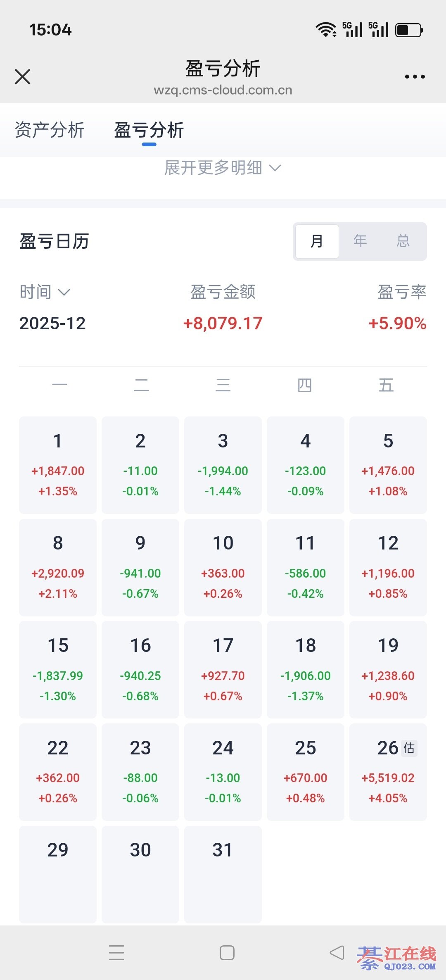Tap the Wi-Fi status icon
The image size is (446, 980).
click(x=326, y=30)
